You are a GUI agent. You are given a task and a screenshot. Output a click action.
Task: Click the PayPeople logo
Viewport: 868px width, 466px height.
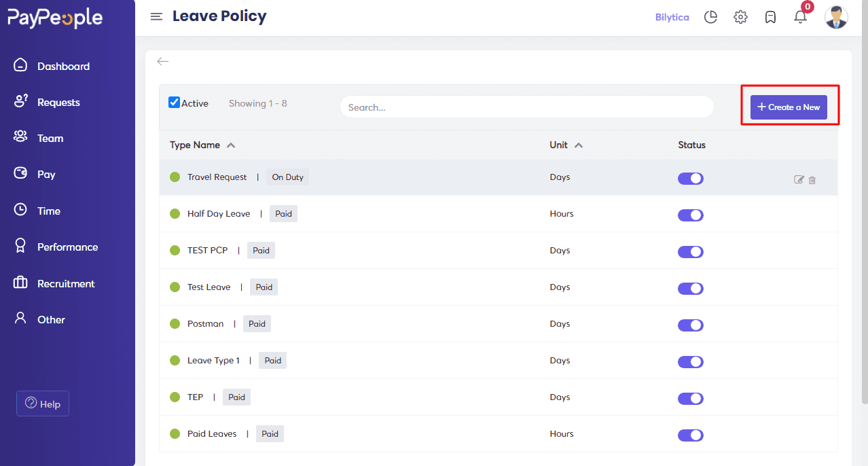tap(55, 18)
